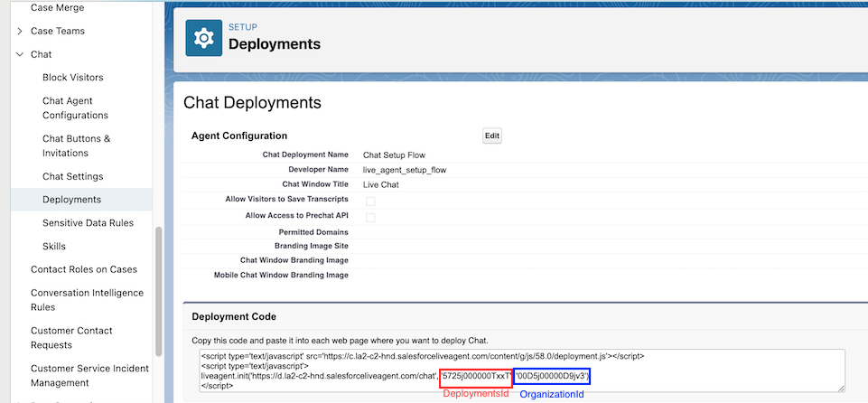Open Contact Roles on Cases

click(84, 269)
